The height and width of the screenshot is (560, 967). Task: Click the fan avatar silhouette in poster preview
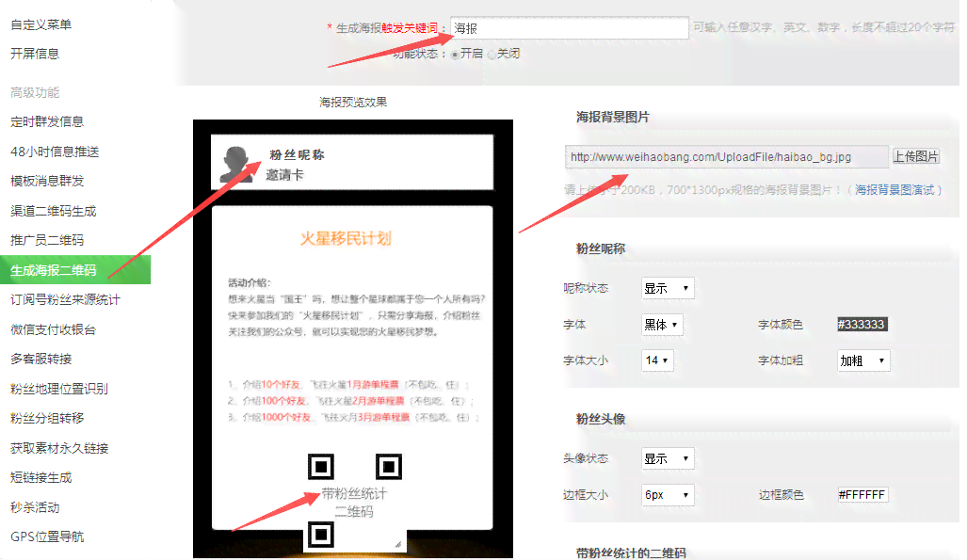[x=237, y=164]
